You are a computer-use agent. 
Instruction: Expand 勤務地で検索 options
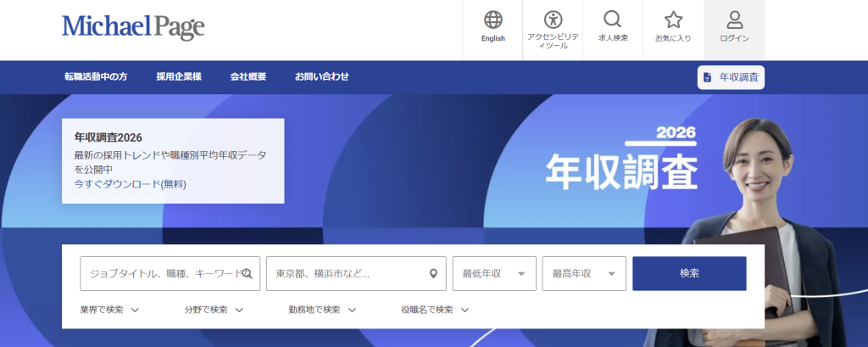322,310
